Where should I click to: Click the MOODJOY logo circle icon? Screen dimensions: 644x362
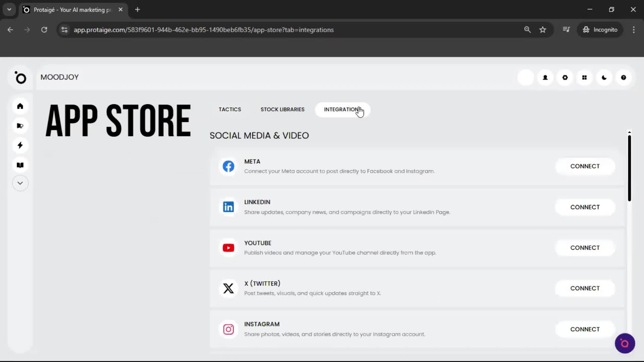(x=21, y=77)
